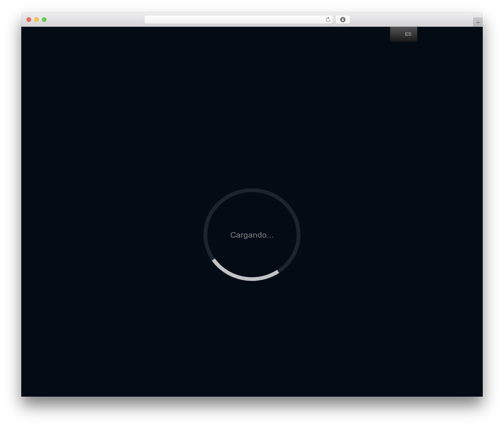The height and width of the screenshot is (427, 504).
Task: Open the ES language selector
Action: pyautogui.click(x=404, y=34)
